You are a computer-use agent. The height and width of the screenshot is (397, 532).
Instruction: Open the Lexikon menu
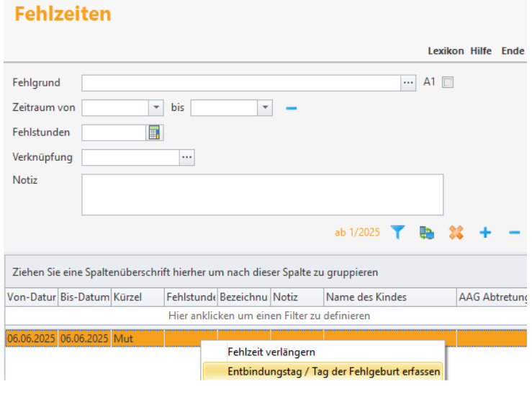click(446, 51)
